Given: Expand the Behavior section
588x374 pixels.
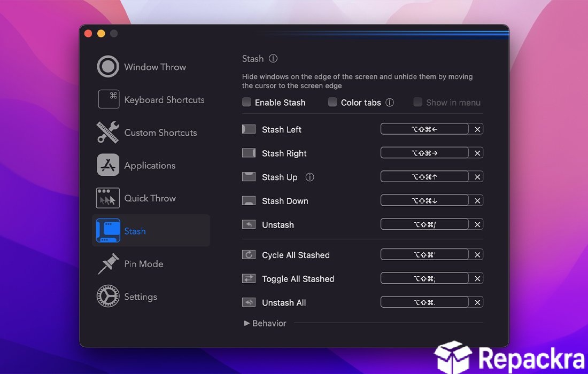Looking at the screenshot, I should point(246,323).
